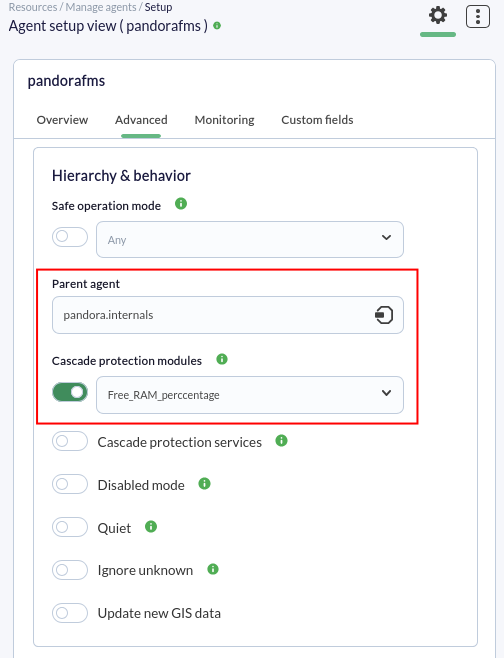Viewport: 504px width, 658px height.
Task: Click the green agent status info icon
Action: pyautogui.click(x=217, y=26)
